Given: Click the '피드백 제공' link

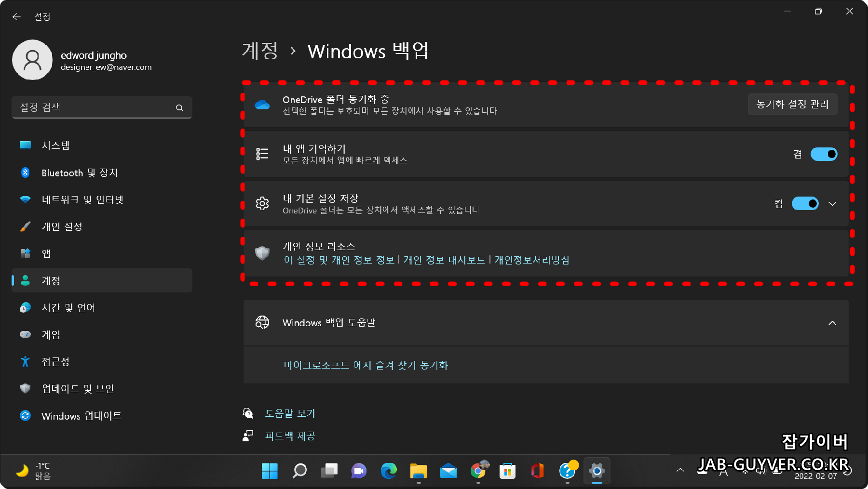Looking at the screenshot, I should (x=290, y=436).
